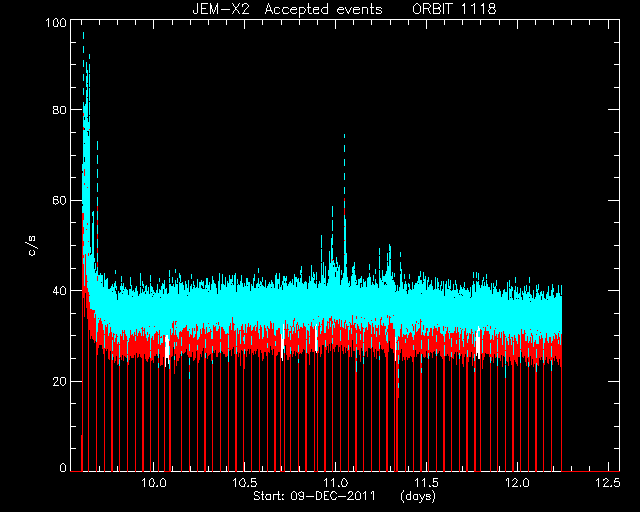
Task: Click the y-axis tick label '20'
Action: (60, 381)
